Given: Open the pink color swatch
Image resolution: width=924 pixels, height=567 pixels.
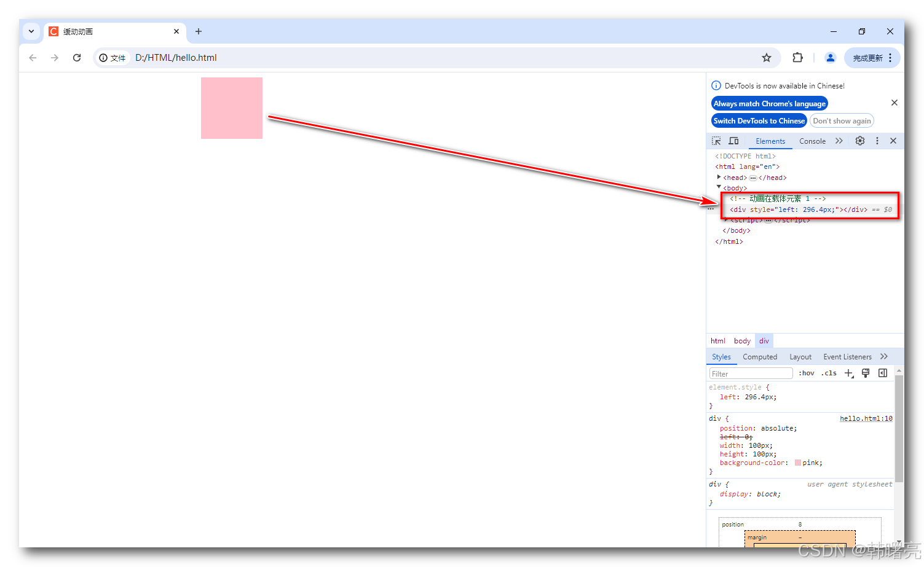Looking at the screenshot, I should pyautogui.click(x=798, y=463).
